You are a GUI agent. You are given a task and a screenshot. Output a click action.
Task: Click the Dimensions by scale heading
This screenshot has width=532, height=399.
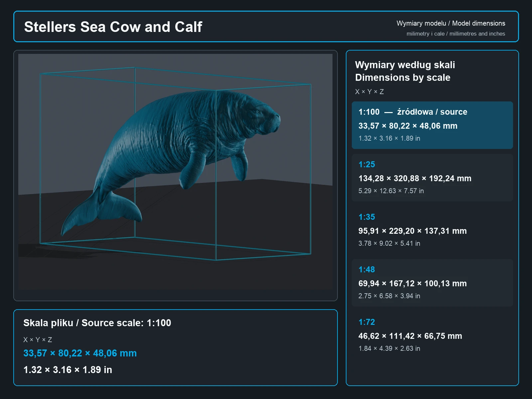403,77
